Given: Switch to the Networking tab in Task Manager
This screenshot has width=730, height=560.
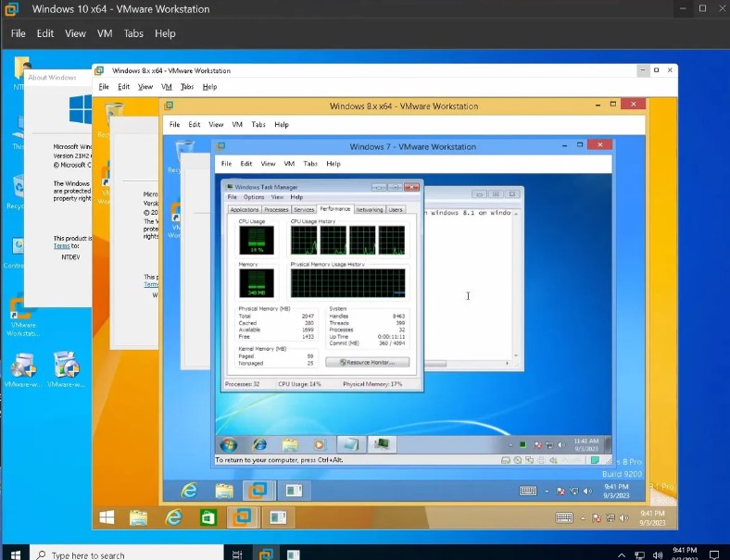Looking at the screenshot, I should click(369, 210).
